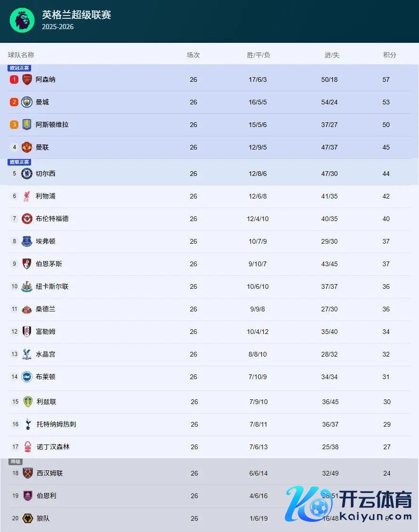Open team name 阿森纳
419x532 pixels.
(x=46, y=79)
